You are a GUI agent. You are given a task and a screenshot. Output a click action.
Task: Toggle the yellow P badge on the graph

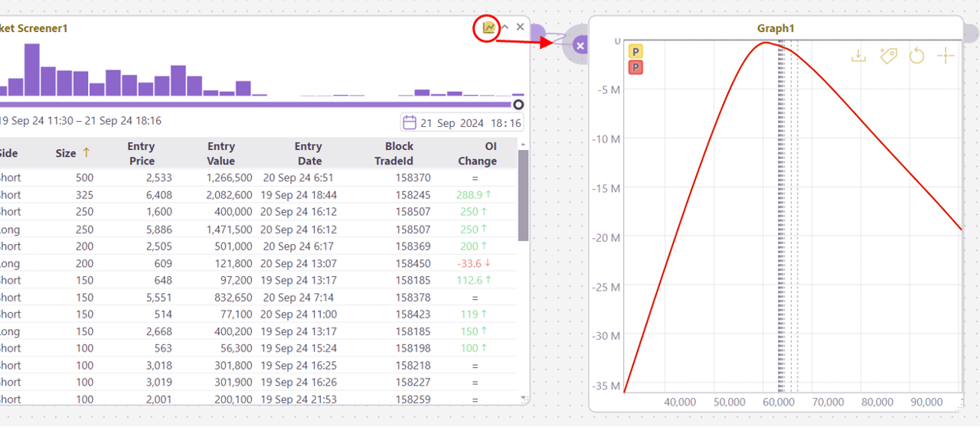pos(635,51)
